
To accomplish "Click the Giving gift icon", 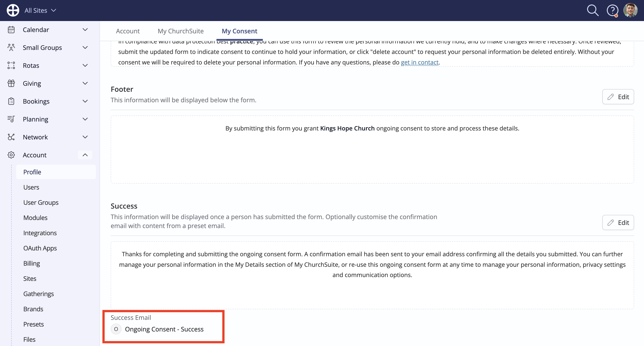I will (11, 83).
